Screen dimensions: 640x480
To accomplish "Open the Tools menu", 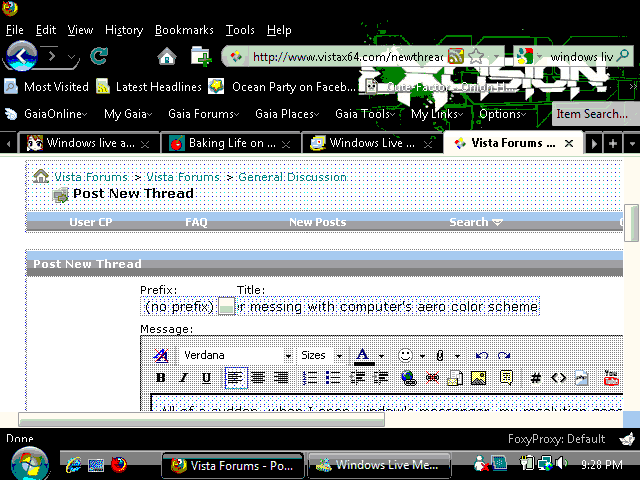I will pos(240,30).
